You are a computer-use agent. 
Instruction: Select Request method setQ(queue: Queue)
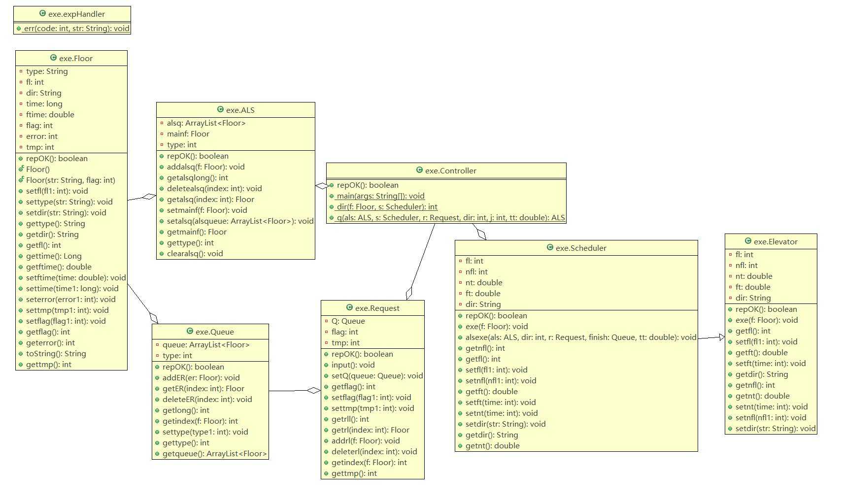(x=377, y=375)
